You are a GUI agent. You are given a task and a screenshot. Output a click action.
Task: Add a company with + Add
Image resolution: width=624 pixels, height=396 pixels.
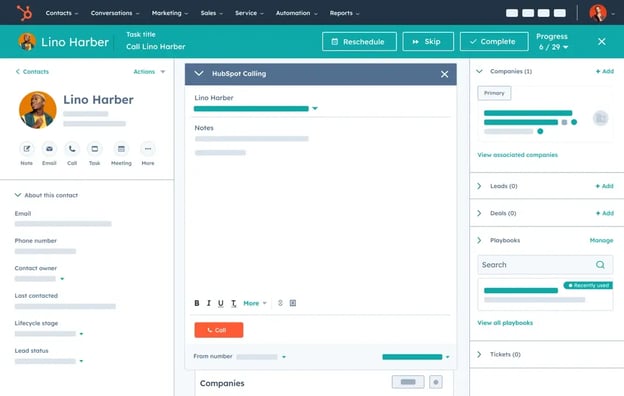604,71
